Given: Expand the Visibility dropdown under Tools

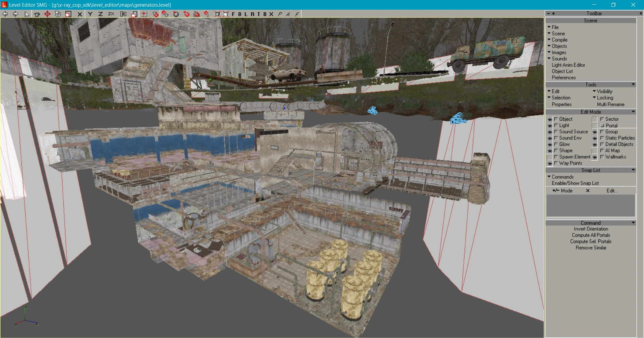Looking at the screenshot, I should point(604,92).
